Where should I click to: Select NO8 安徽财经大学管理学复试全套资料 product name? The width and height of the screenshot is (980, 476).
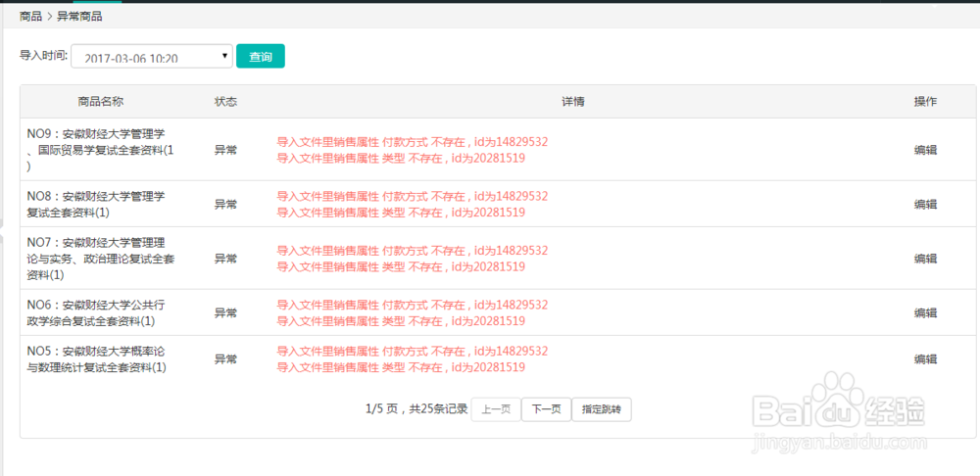pos(96,205)
